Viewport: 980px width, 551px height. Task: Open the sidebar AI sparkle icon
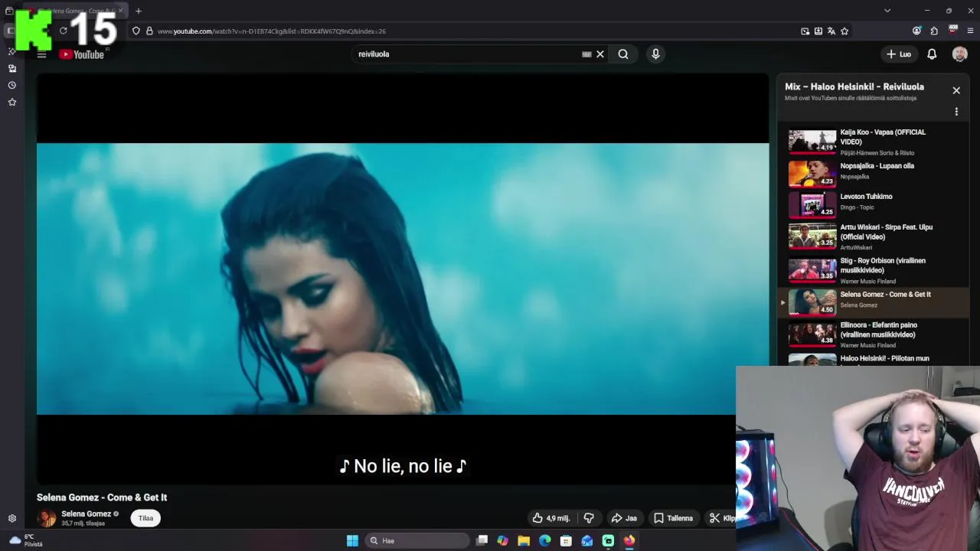pyautogui.click(x=11, y=51)
